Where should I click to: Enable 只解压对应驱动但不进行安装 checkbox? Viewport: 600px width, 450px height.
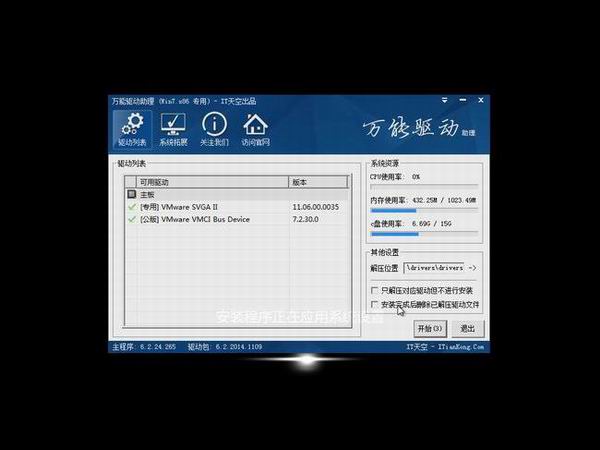pos(375,290)
